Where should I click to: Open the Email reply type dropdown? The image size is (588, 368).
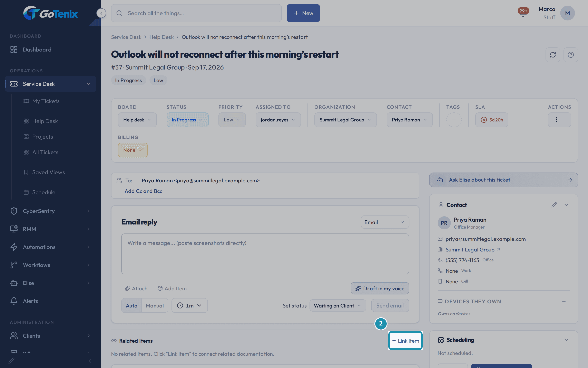tap(385, 222)
